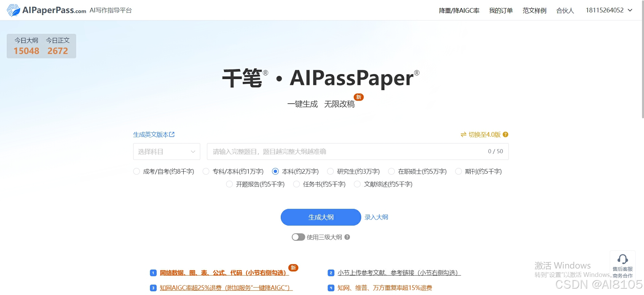
Task: Select 研究生(约3万字) radio option
Action: pos(330,171)
